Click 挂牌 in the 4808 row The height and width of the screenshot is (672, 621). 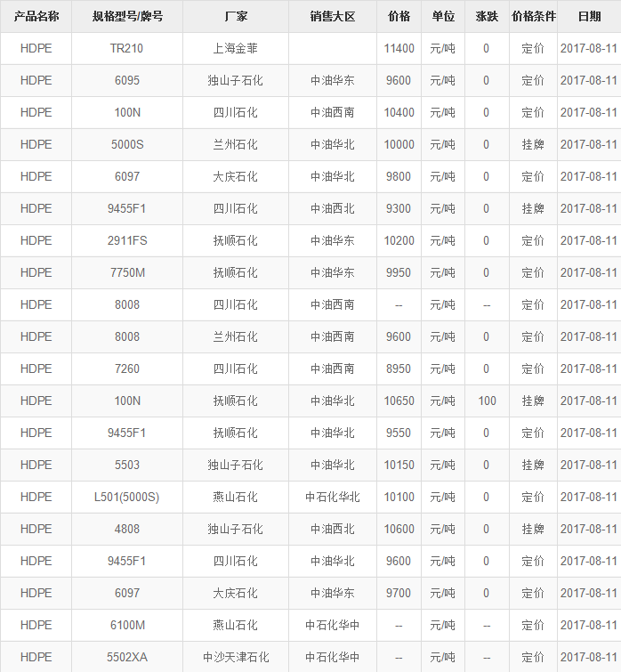(533, 530)
